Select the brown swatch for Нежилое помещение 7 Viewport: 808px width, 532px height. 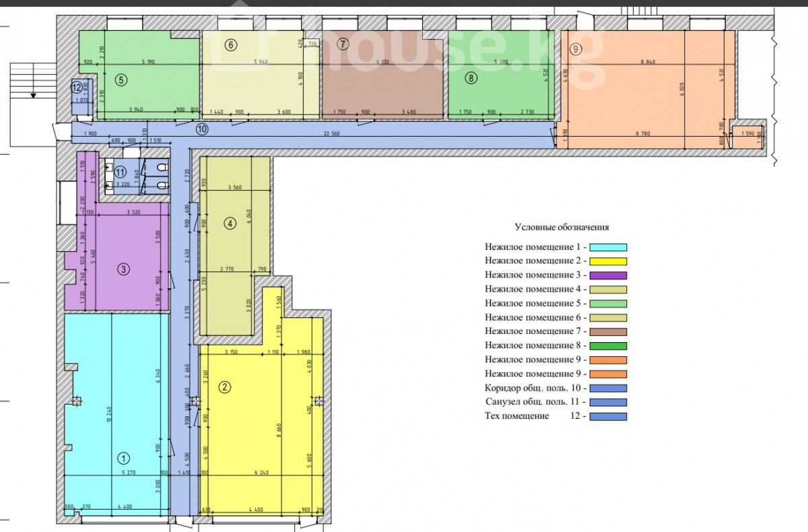coord(609,332)
